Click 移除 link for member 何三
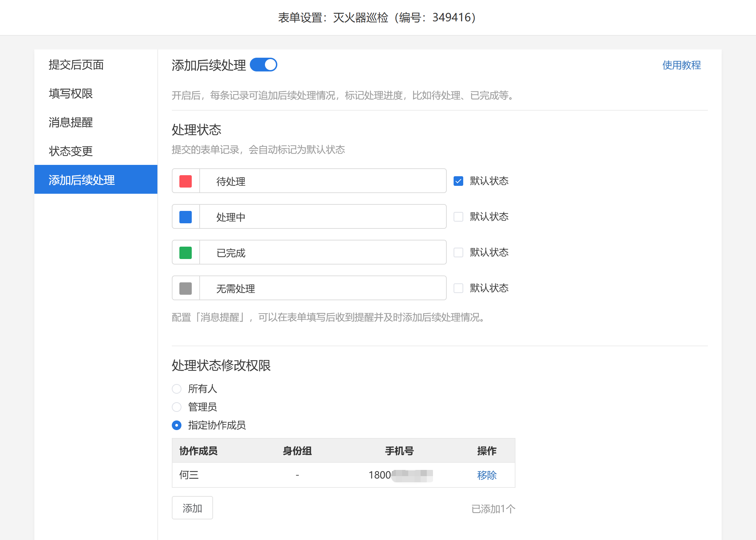The image size is (756, 540). click(x=487, y=475)
